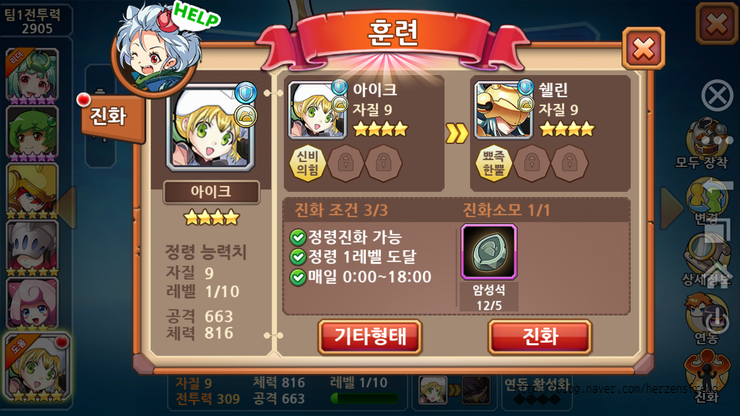Click the first locked skill slot under 아이크
Screen dimensions: 740x416
click(345, 163)
